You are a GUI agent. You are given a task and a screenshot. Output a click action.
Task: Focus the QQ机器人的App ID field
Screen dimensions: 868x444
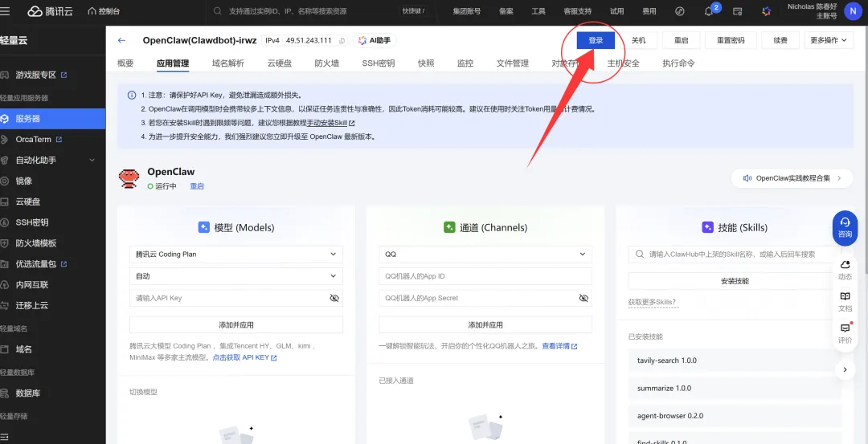click(485, 276)
